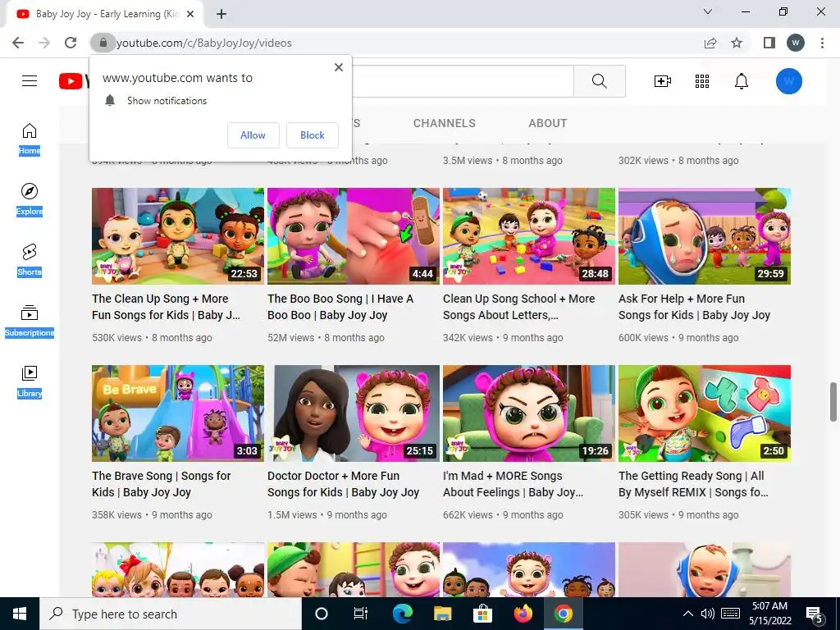
Task: Open Windows Action Center notifications
Action: click(815, 614)
